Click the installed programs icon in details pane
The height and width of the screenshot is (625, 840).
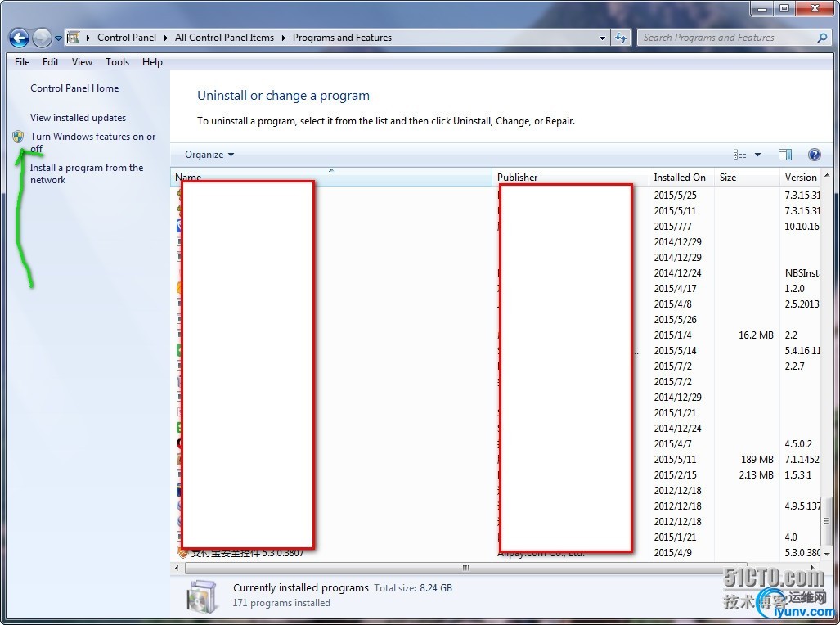[202, 596]
